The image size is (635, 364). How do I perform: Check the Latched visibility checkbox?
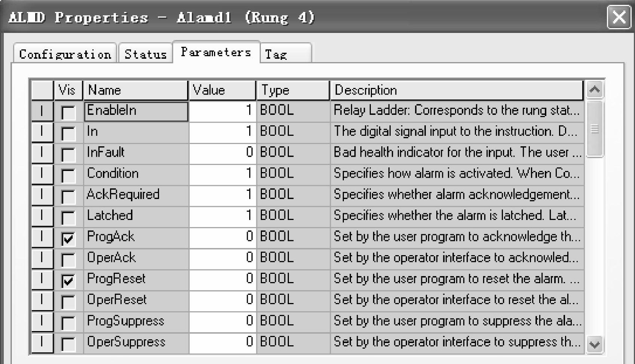tap(68, 217)
